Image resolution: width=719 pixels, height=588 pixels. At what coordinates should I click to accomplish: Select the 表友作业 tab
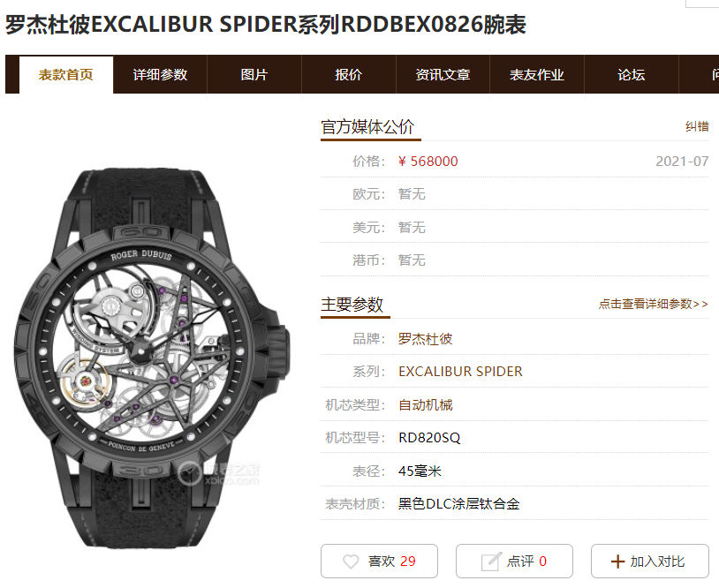point(537,75)
